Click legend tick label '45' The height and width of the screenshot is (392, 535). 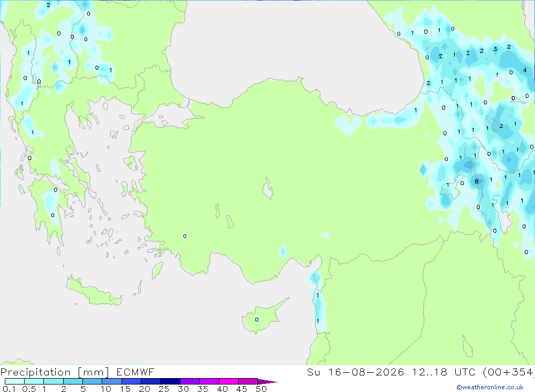pos(242,389)
